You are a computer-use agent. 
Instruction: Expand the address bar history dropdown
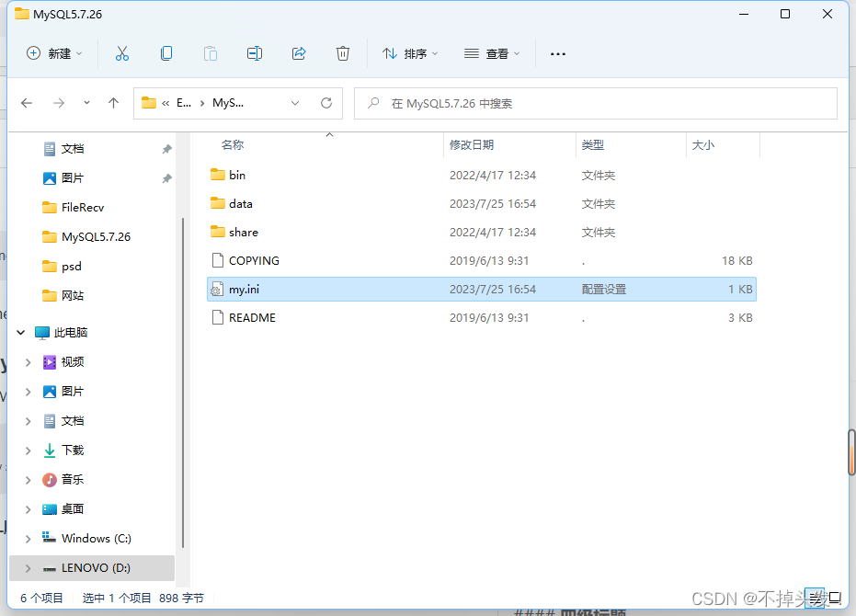295,103
